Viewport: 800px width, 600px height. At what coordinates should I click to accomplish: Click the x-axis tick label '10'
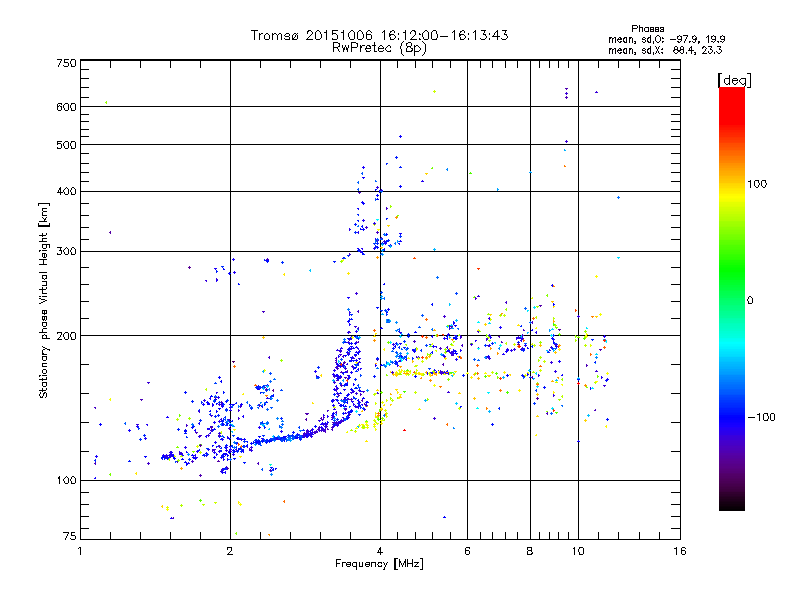[x=578, y=551]
